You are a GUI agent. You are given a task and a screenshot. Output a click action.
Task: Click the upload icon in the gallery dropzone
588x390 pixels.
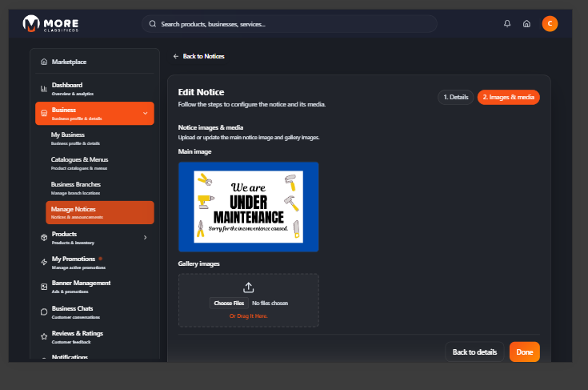248,287
